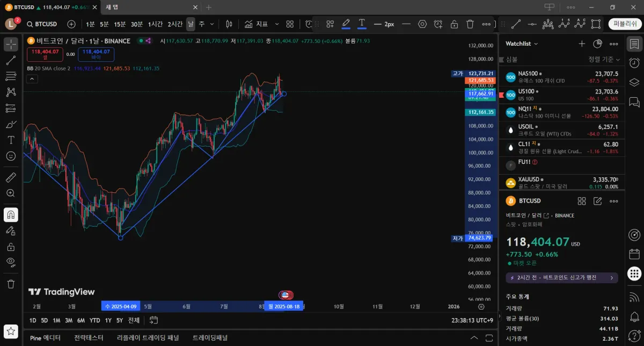Open the Pine 에디터 tab

(x=45, y=338)
